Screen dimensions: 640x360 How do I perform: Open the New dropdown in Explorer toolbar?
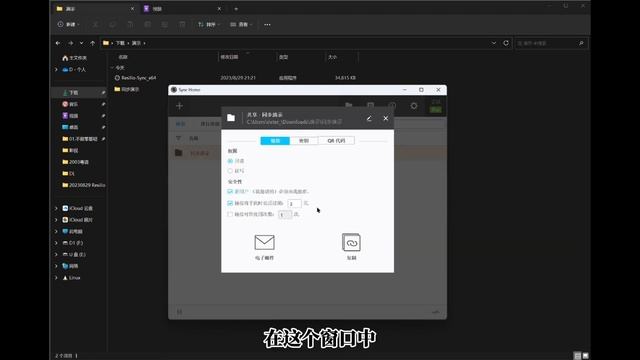[x=68, y=24]
